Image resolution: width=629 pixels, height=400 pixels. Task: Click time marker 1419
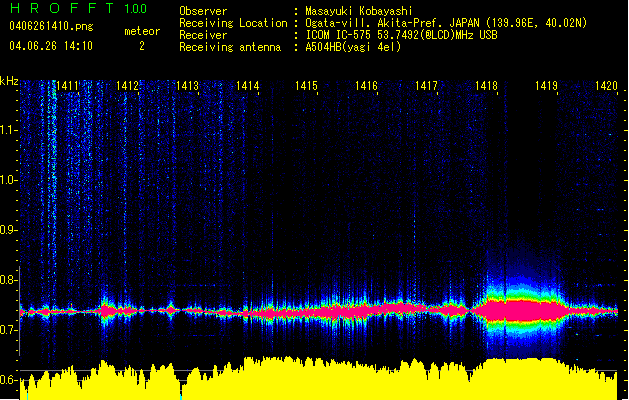pyautogui.click(x=546, y=86)
